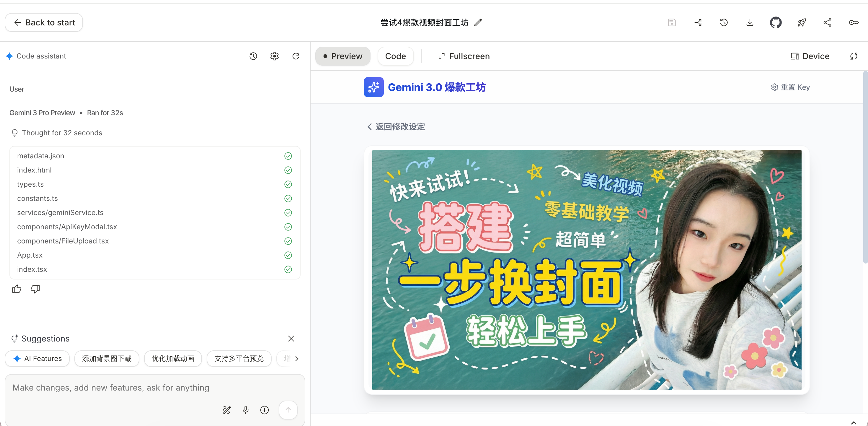This screenshot has height=426, width=868.
Task: Click the GitHub icon in the top toolbar
Action: coord(775,22)
